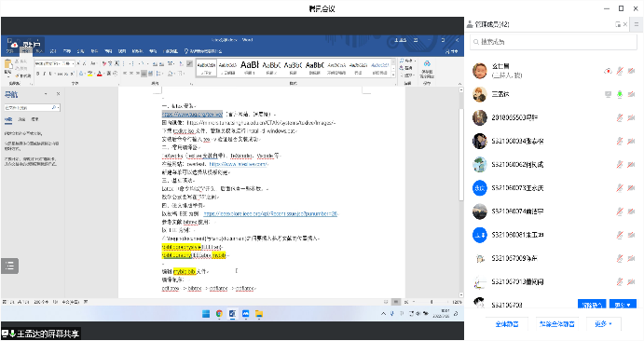Click the host's red recording indicator icon
This screenshot has width=644, height=341.
tap(608, 71)
